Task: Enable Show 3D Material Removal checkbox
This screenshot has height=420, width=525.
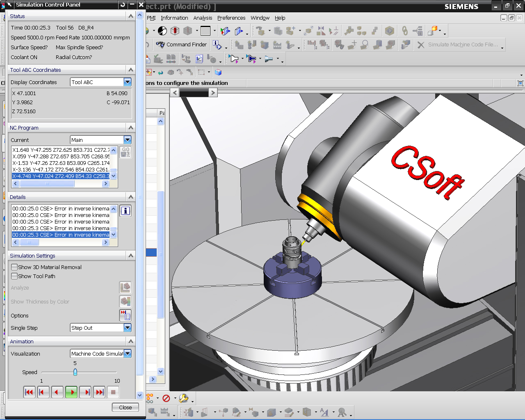Action: 14,267
